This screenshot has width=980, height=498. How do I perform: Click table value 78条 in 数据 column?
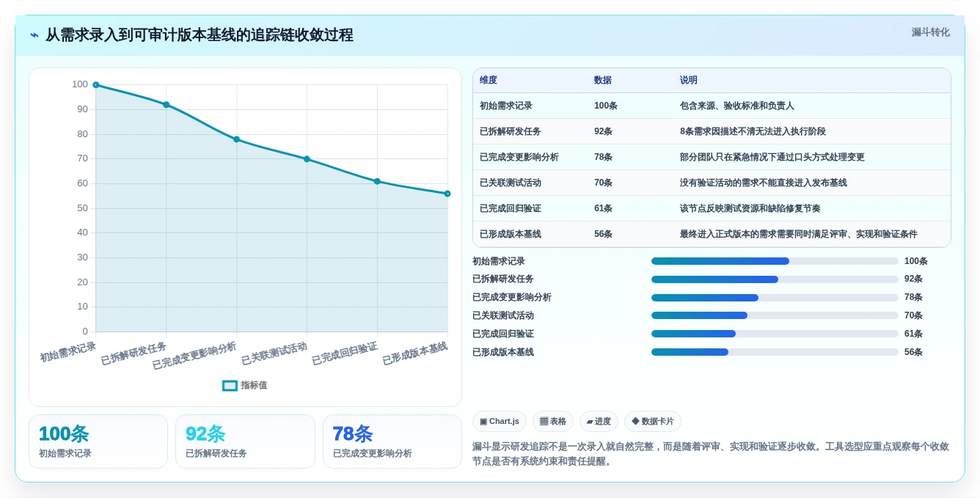click(x=603, y=157)
